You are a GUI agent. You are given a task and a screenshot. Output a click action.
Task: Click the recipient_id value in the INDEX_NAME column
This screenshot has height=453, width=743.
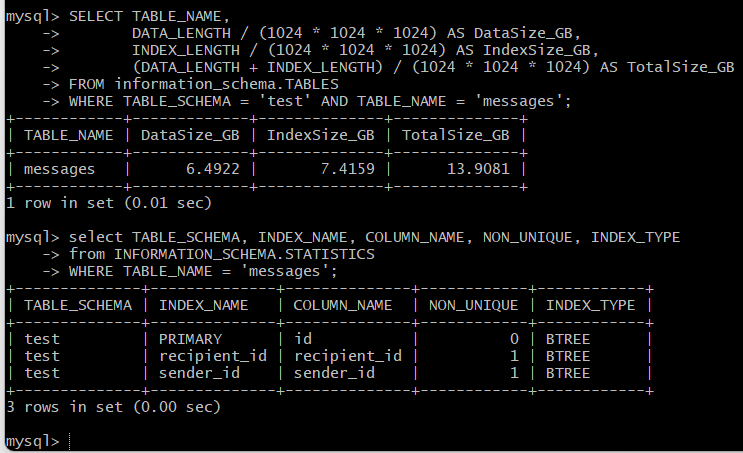(x=213, y=356)
